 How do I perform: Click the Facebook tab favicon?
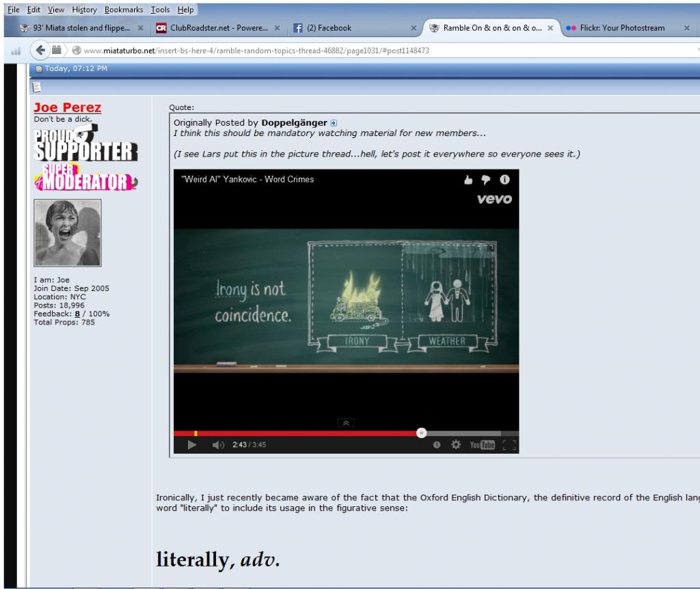pos(298,28)
